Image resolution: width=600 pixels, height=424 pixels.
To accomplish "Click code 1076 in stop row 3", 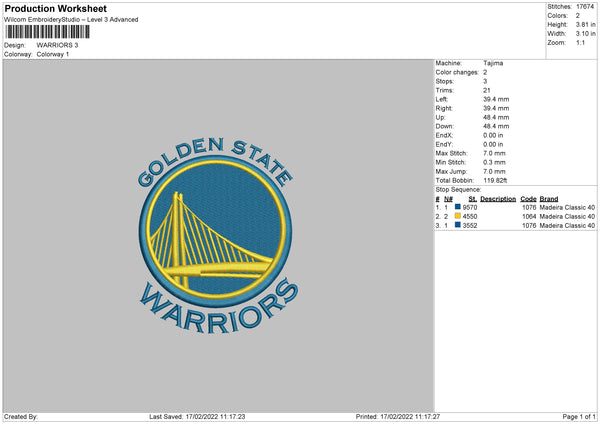I will [x=529, y=226].
